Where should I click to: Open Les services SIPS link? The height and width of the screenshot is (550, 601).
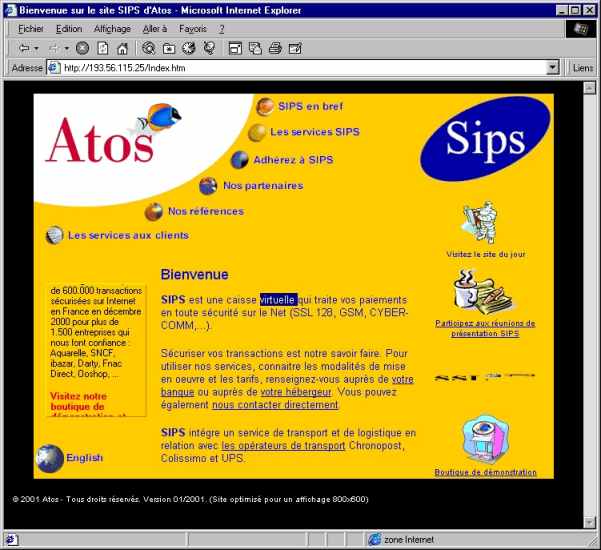[x=315, y=132]
